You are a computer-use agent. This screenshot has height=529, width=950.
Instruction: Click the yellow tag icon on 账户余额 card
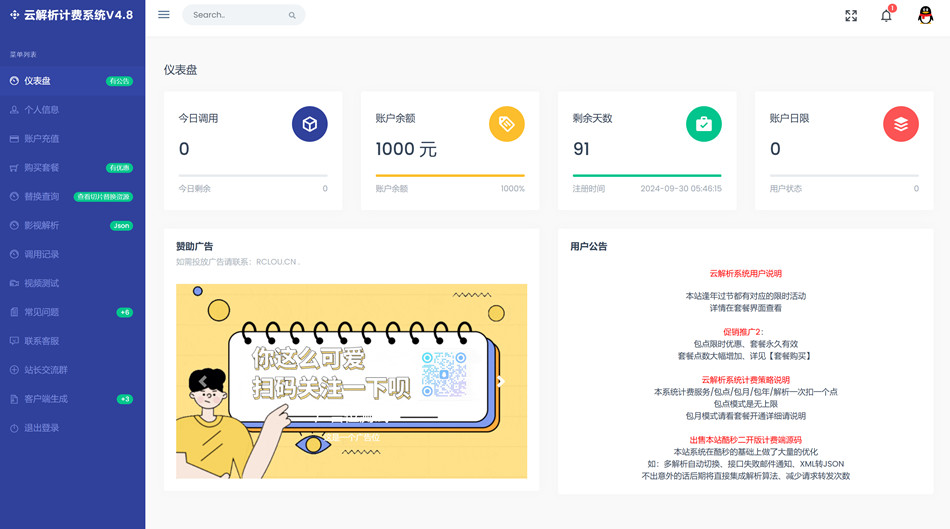point(507,124)
